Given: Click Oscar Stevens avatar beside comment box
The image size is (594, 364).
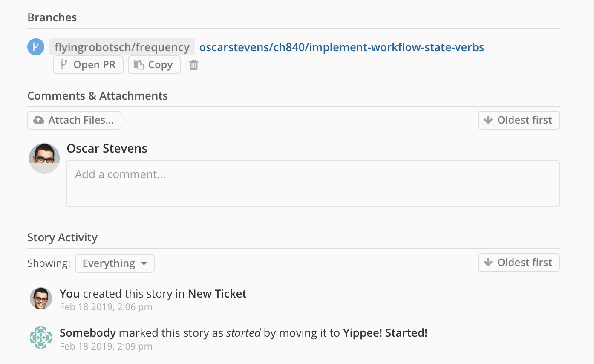Looking at the screenshot, I should [44, 158].
